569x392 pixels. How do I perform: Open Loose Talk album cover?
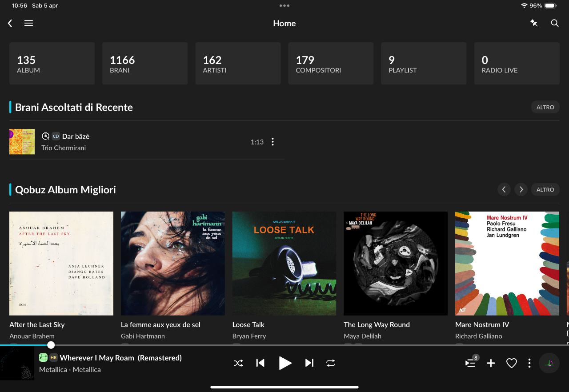click(x=284, y=264)
